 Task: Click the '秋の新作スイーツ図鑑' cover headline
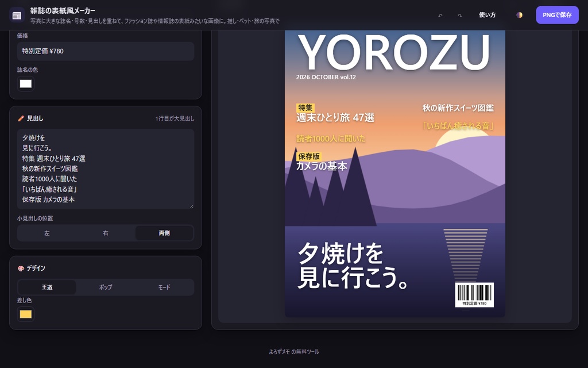(458, 108)
